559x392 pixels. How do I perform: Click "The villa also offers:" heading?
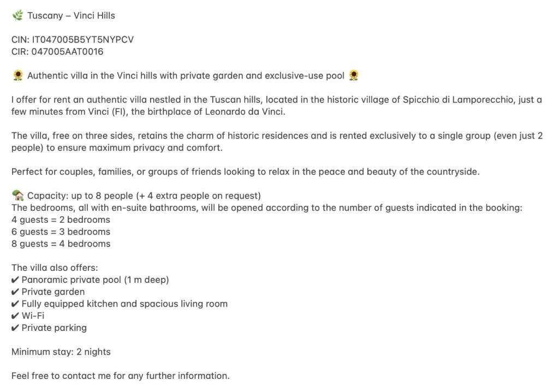55,268
